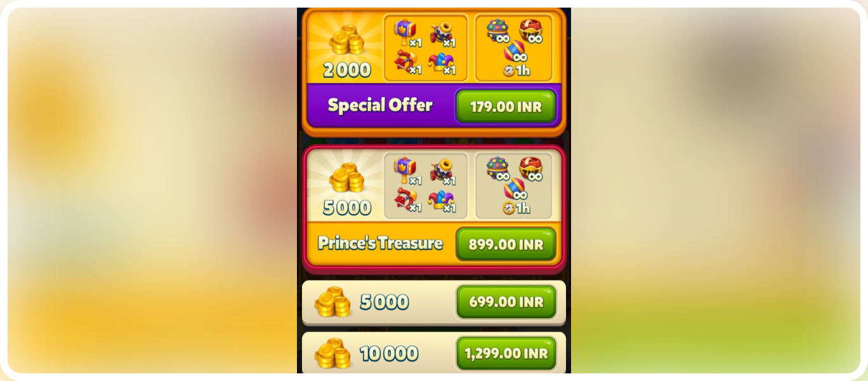Tap the cannon booster in Special Offer

tap(442, 33)
